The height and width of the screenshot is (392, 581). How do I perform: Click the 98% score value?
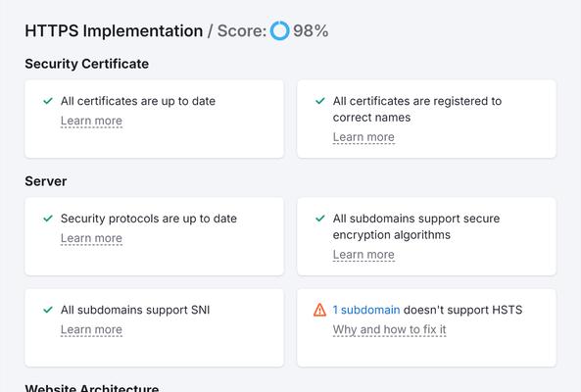[x=311, y=30]
